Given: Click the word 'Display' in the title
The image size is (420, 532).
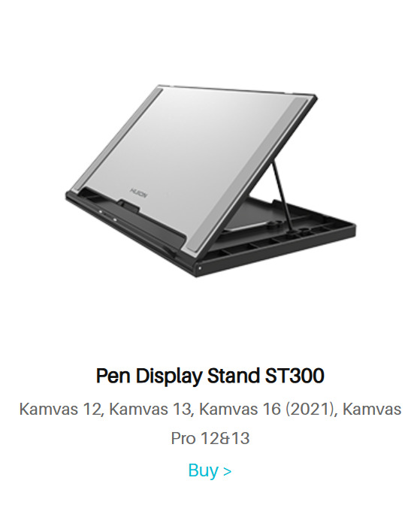Looking at the screenshot, I should click(x=168, y=376).
